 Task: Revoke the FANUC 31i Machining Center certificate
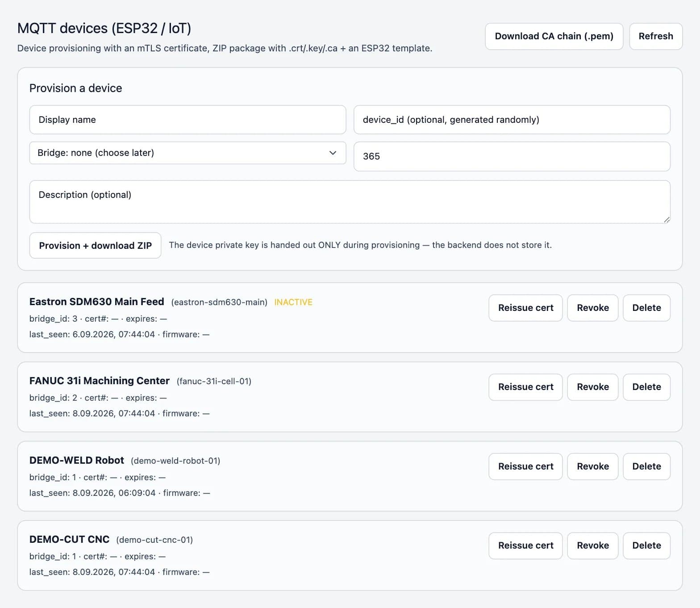[592, 387]
